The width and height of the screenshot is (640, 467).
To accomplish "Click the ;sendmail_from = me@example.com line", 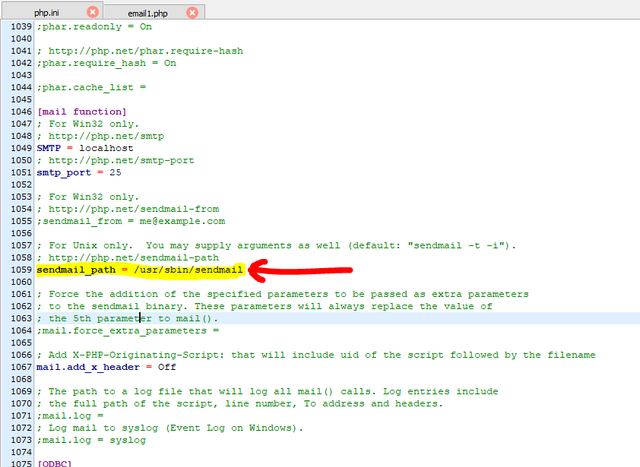I will pos(131,221).
